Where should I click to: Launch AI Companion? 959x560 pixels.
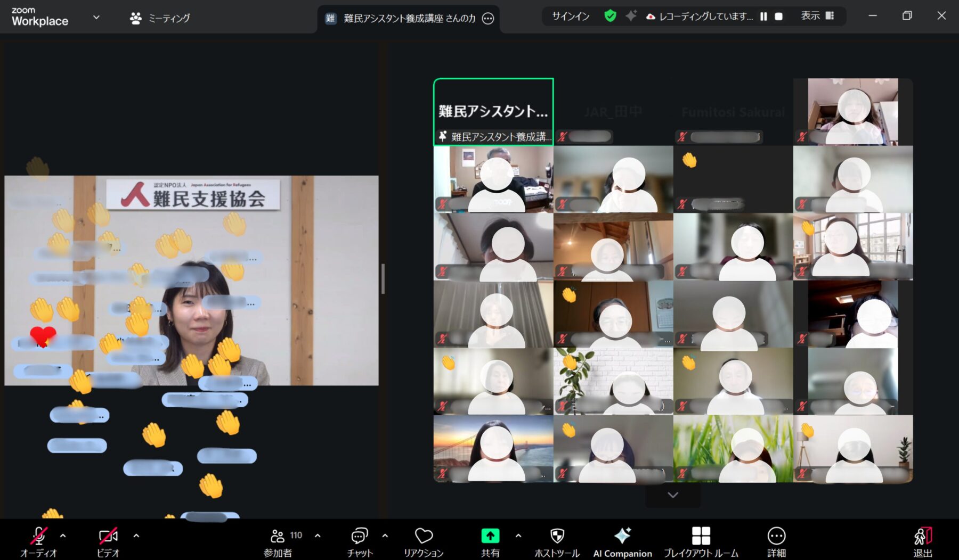tap(622, 540)
